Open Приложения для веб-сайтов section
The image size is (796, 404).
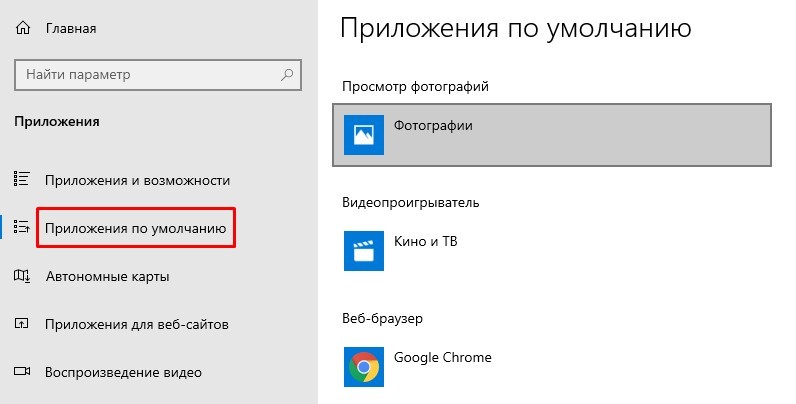(x=137, y=324)
